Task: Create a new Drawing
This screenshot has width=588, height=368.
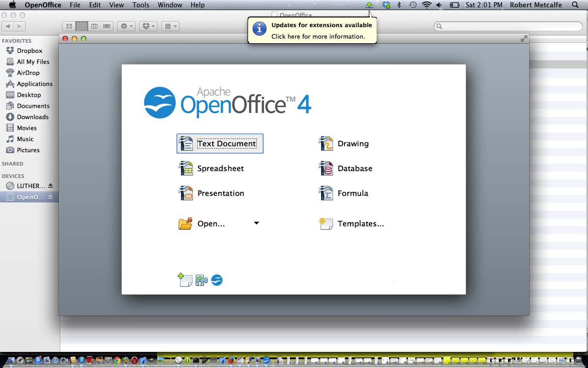Action: 344,144
